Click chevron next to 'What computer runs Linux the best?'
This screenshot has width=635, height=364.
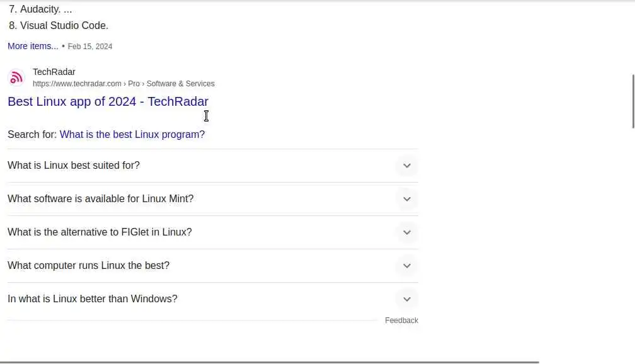407,266
